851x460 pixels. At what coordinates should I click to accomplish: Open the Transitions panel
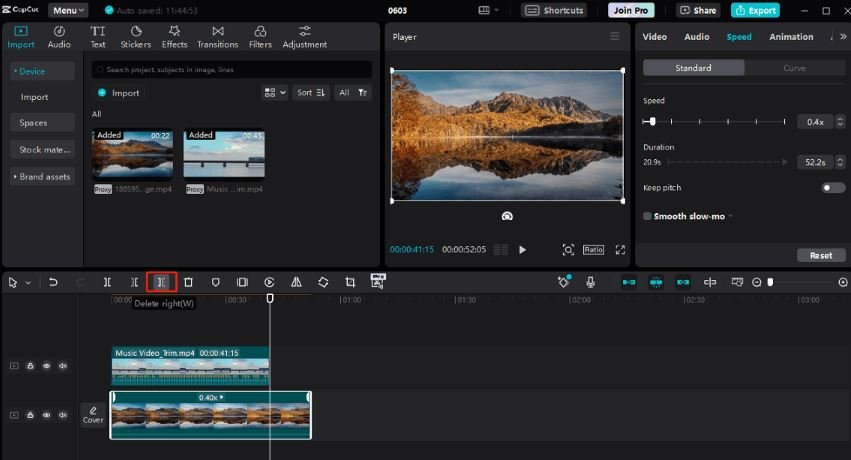217,37
